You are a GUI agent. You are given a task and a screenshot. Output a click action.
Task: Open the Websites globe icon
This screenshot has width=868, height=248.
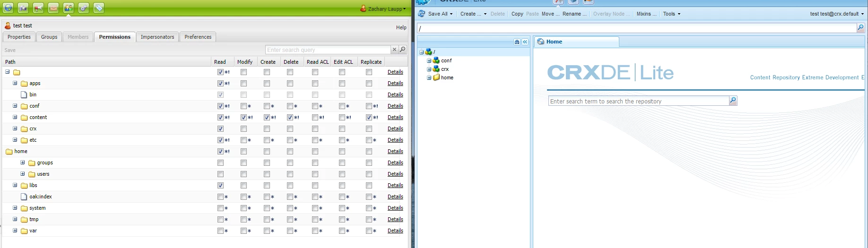(9, 8)
